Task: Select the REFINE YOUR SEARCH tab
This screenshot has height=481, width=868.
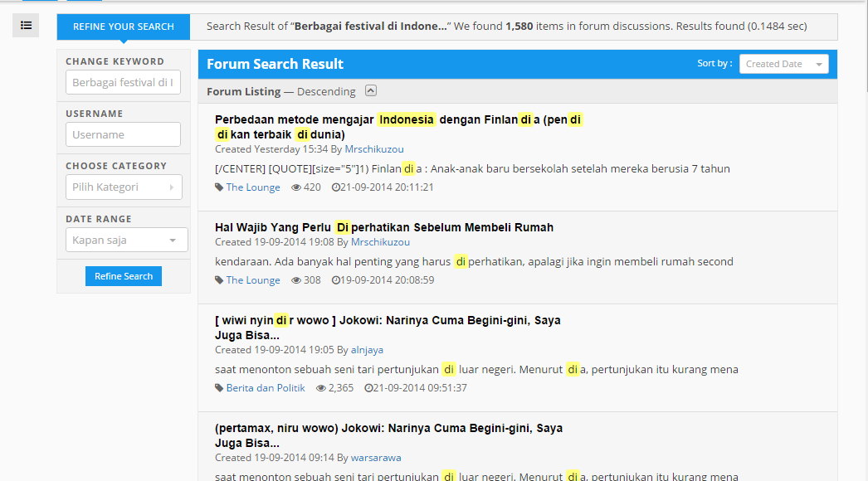Action: point(124,27)
